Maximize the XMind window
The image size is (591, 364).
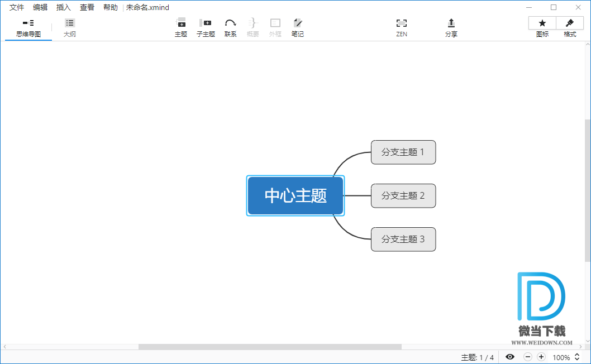point(554,7)
